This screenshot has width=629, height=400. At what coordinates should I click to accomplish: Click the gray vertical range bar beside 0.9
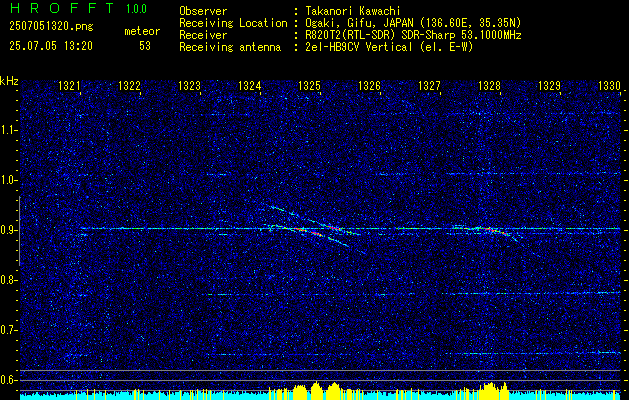click(19, 231)
